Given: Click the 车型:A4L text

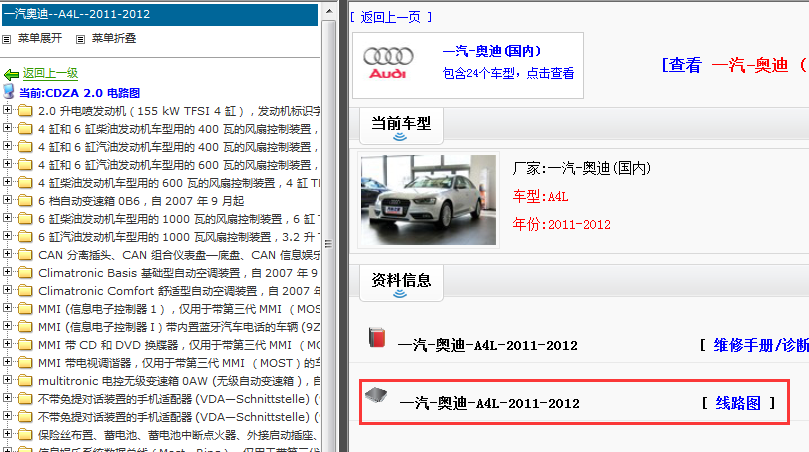Looking at the screenshot, I should point(540,197).
